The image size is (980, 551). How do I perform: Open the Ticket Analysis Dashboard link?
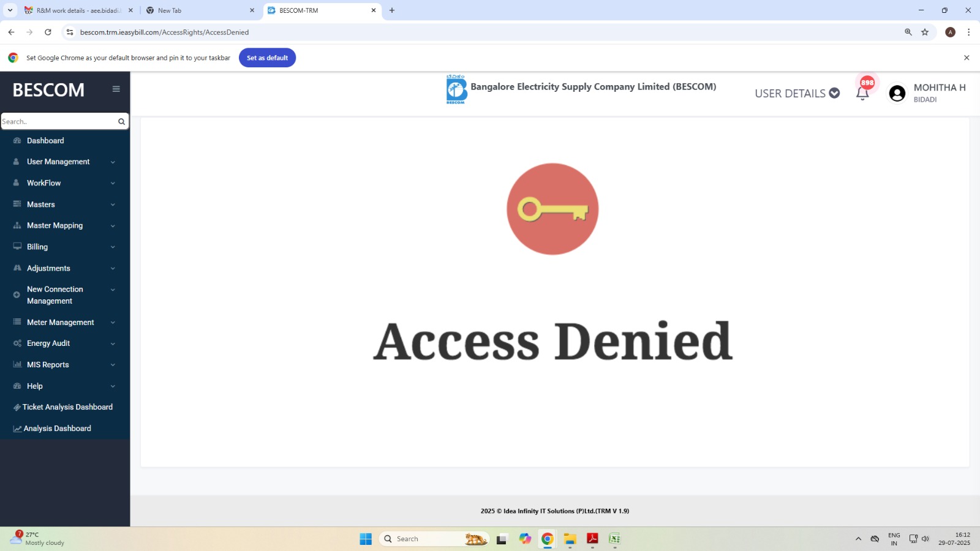(67, 407)
